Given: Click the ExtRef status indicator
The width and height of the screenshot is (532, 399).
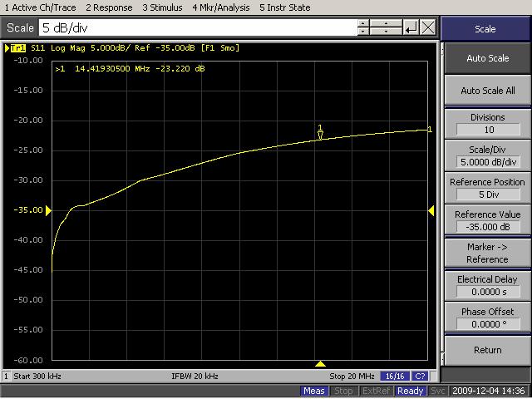Looking at the screenshot, I should [376, 392].
